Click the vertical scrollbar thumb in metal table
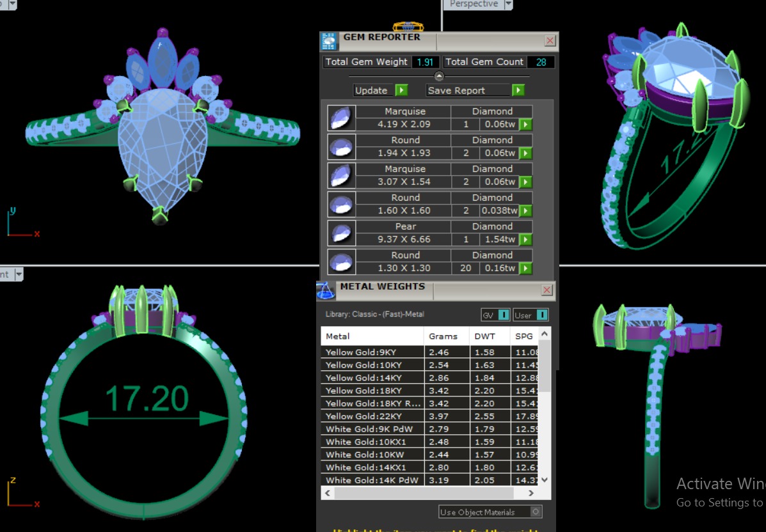Image resolution: width=766 pixels, height=532 pixels. (x=544, y=366)
